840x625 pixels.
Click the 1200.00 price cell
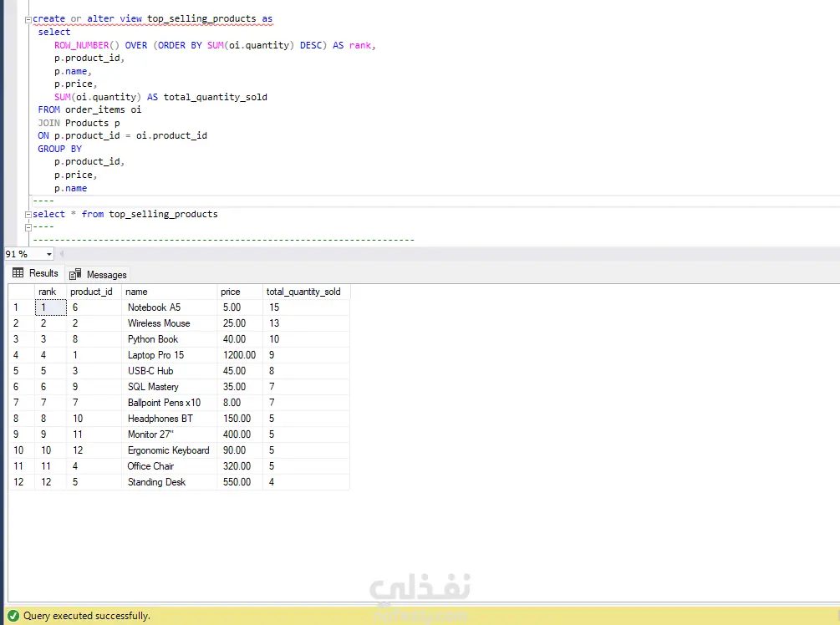pyautogui.click(x=240, y=355)
